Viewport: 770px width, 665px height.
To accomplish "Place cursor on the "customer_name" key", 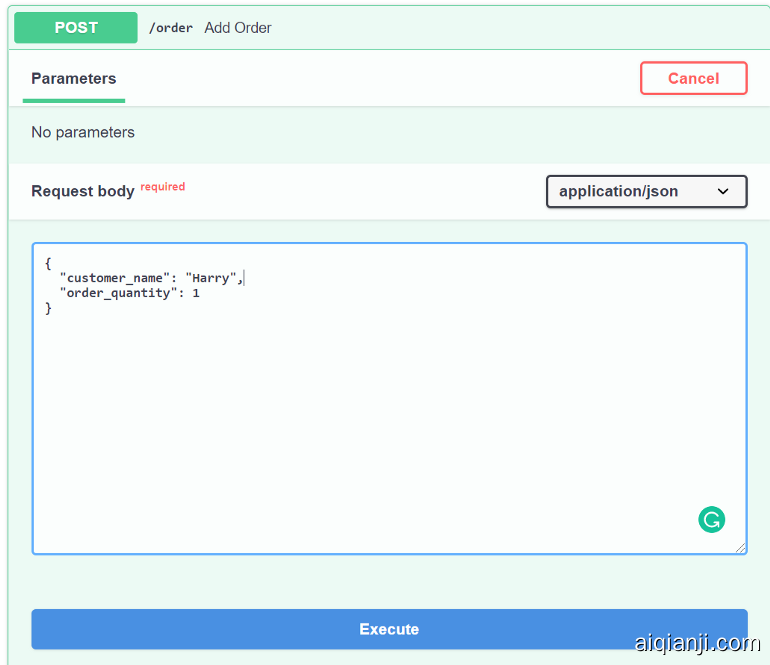I will click(114, 278).
